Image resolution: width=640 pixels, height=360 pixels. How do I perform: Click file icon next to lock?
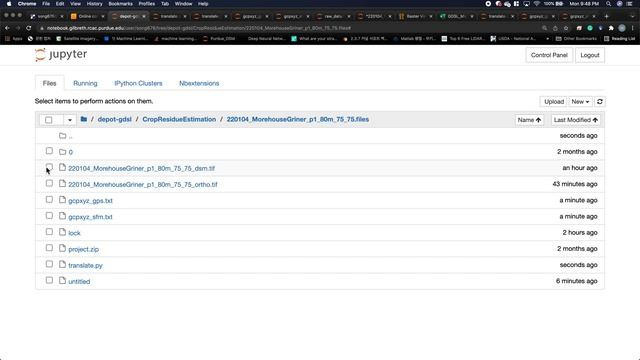coord(62,232)
